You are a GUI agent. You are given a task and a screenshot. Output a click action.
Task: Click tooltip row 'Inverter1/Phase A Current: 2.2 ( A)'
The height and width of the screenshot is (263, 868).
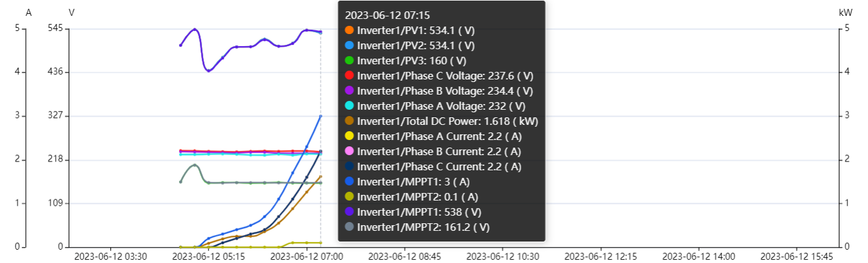coord(433,136)
